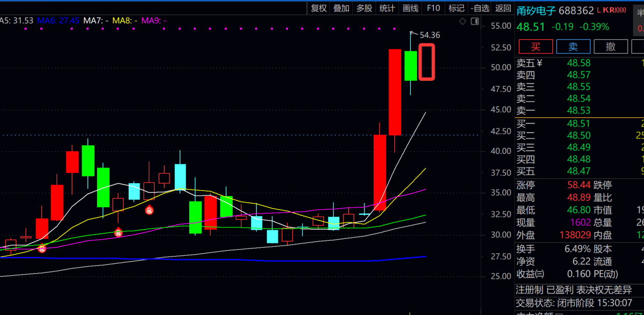Image resolution: width=644 pixels, height=315 pixels.
Task: Click the red L K R badge by the stock code
Action: coord(614,11)
